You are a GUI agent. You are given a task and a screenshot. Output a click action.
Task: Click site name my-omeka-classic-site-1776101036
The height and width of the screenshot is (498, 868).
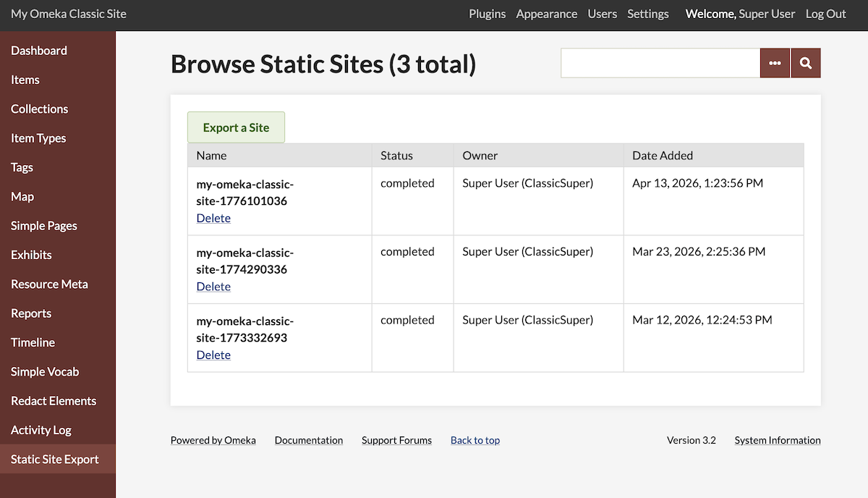(245, 192)
